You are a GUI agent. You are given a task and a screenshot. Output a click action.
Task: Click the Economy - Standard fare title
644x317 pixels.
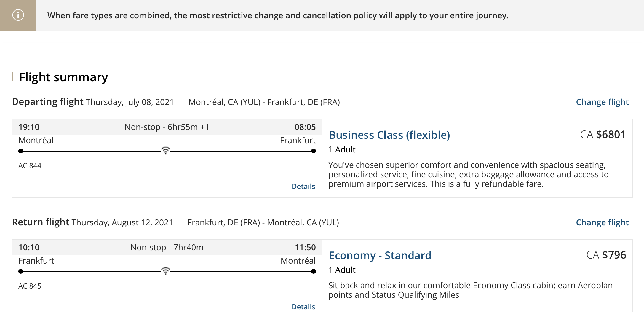coord(380,255)
